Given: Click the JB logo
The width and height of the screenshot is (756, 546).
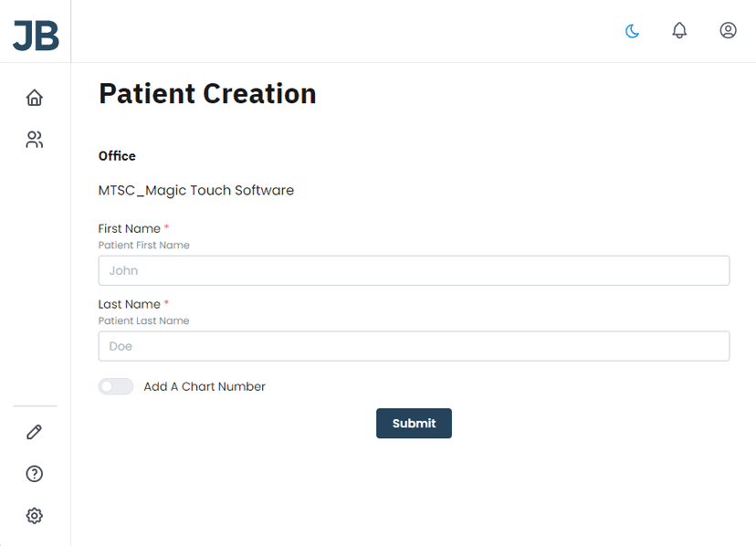Looking at the screenshot, I should (36, 35).
